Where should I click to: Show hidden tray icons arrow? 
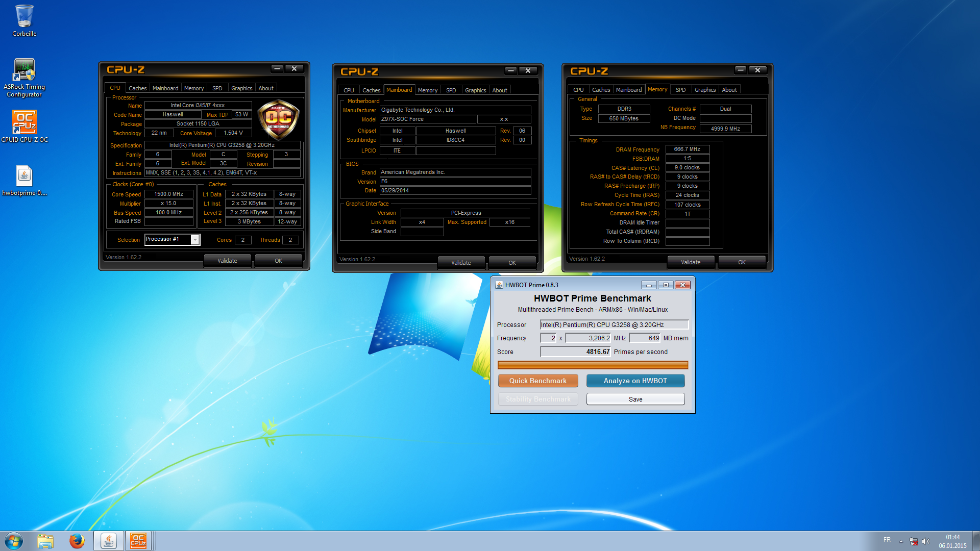(x=901, y=541)
